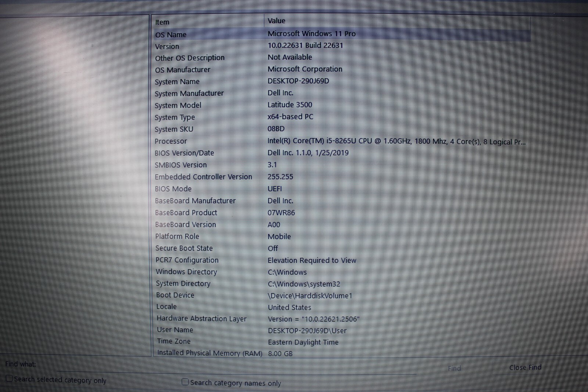Select System Directory row
The width and height of the screenshot is (588, 392).
pyautogui.click(x=183, y=284)
